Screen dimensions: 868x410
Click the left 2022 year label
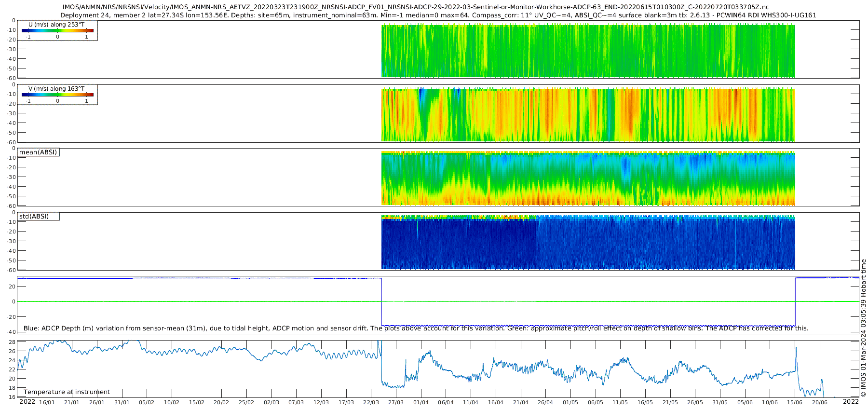coord(27,402)
